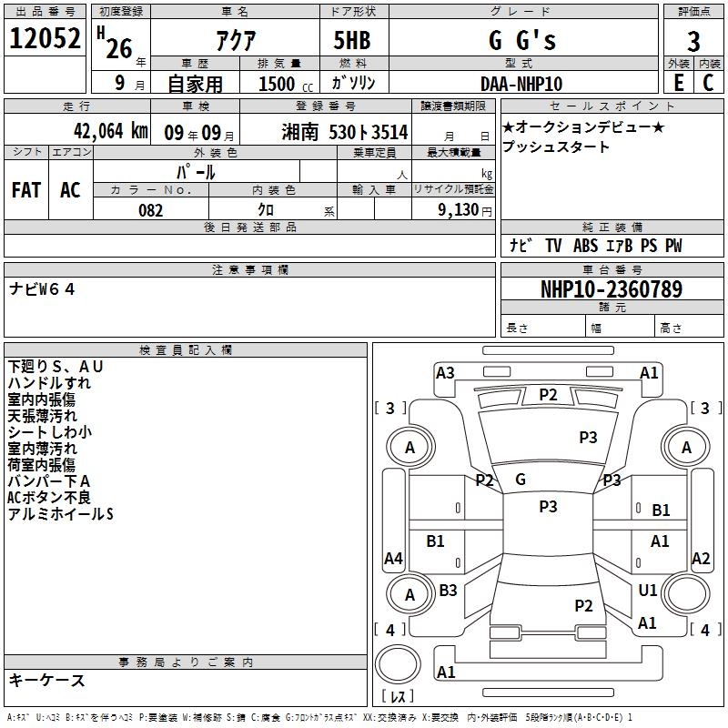Click inspector note 天張薄汚れ
This screenshot has width=728, height=728.
click(42, 416)
